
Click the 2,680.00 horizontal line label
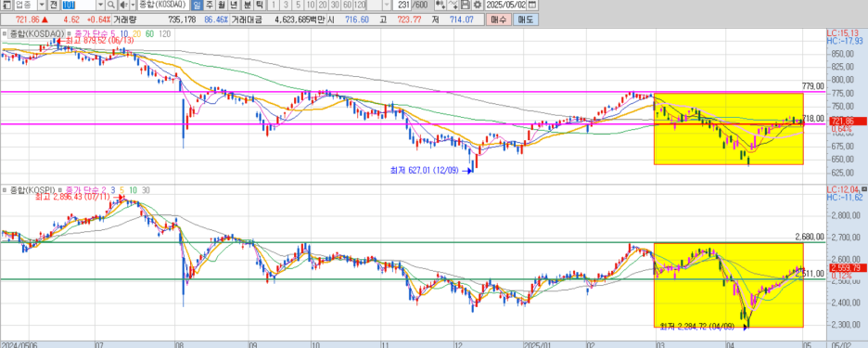[x=810, y=237]
